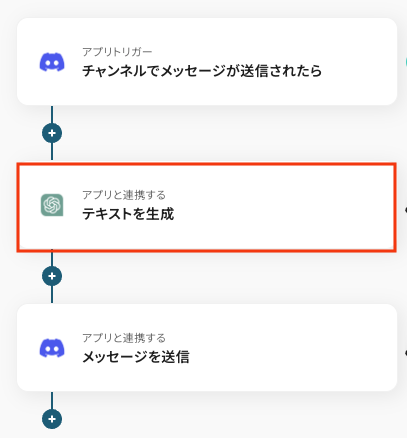Add a step after メッセージを送信 card
This screenshot has height=438, width=407.
point(52,419)
